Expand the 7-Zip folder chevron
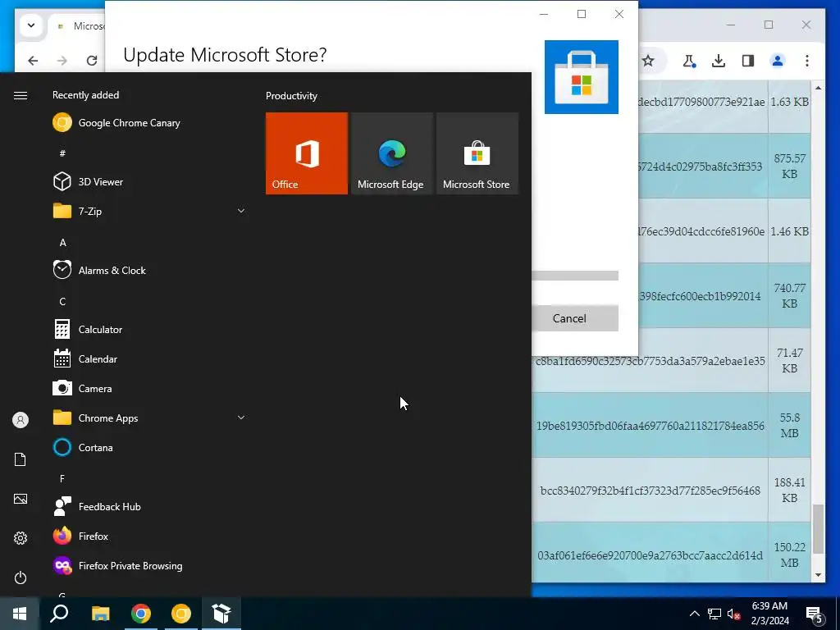This screenshot has width=840, height=630. click(241, 211)
